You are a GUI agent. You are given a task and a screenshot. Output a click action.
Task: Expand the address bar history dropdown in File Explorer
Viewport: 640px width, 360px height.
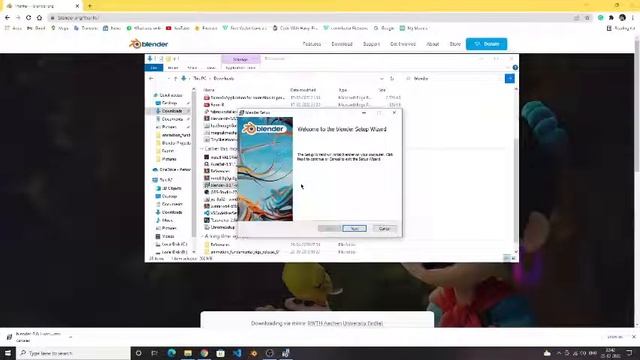pyautogui.click(x=382, y=78)
